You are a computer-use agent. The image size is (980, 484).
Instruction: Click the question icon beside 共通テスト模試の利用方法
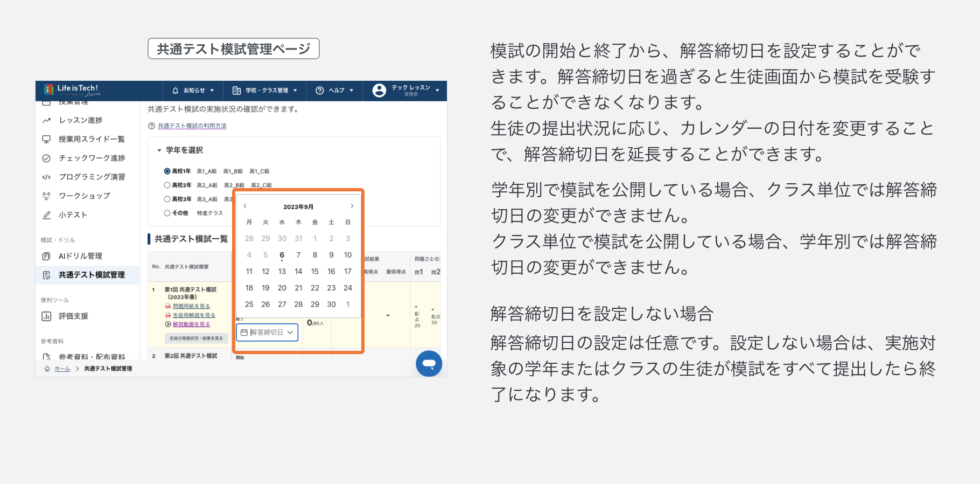[151, 126]
